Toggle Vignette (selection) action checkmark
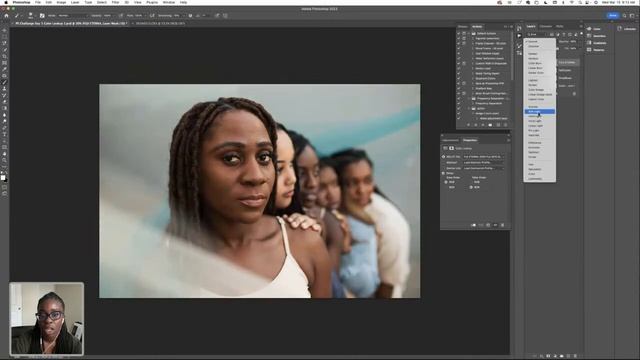 coord(459,38)
